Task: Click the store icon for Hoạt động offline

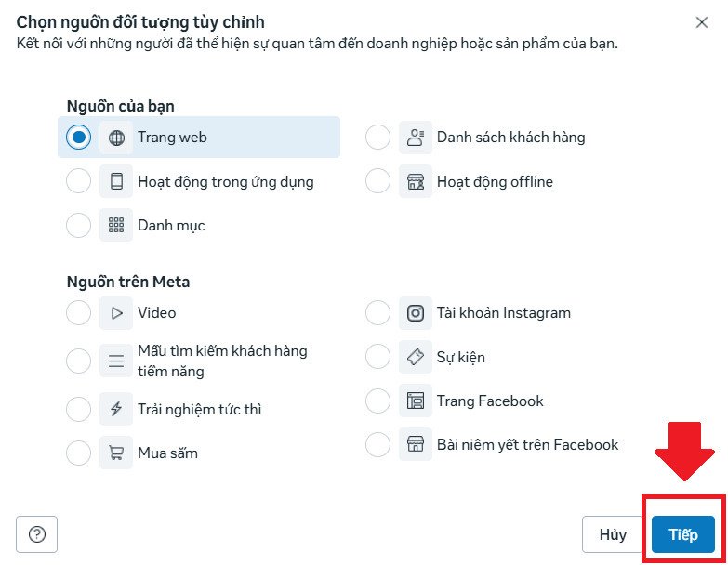Action: pos(416,181)
